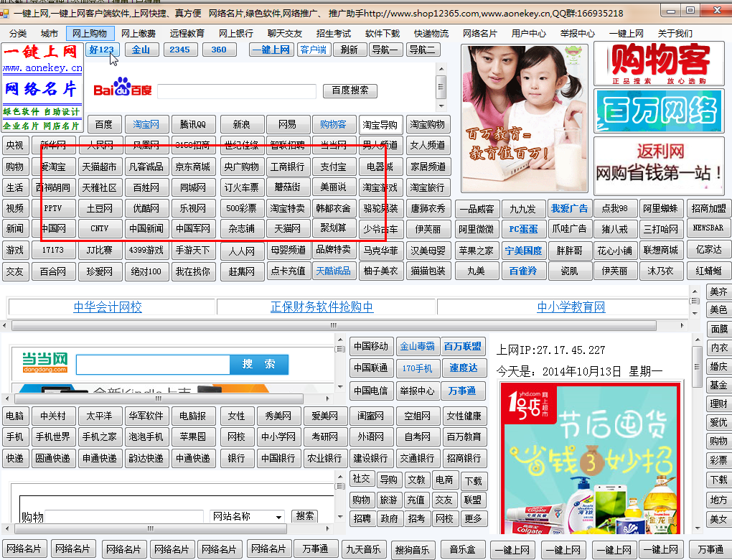Image resolution: width=732 pixels, height=560 pixels.
Task: Open the 中华会计网校 link
Action: tap(108, 307)
